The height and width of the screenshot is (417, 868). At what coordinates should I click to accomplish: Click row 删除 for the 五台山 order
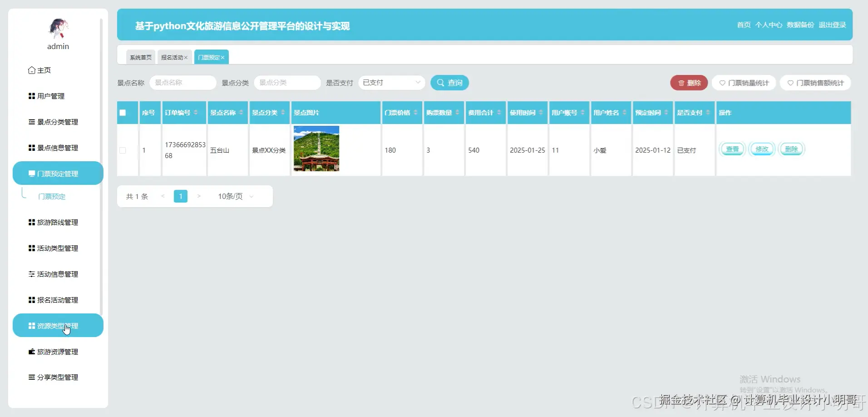[x=791, y=149]
